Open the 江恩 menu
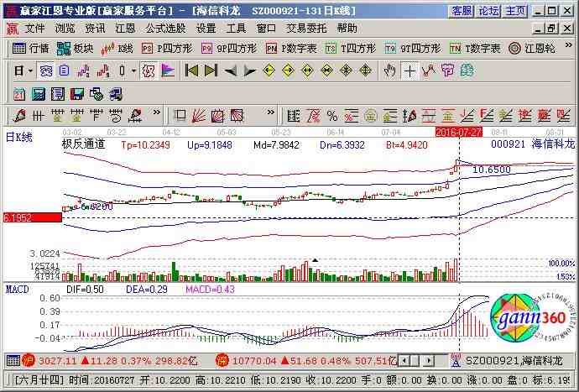 [125, 29]
